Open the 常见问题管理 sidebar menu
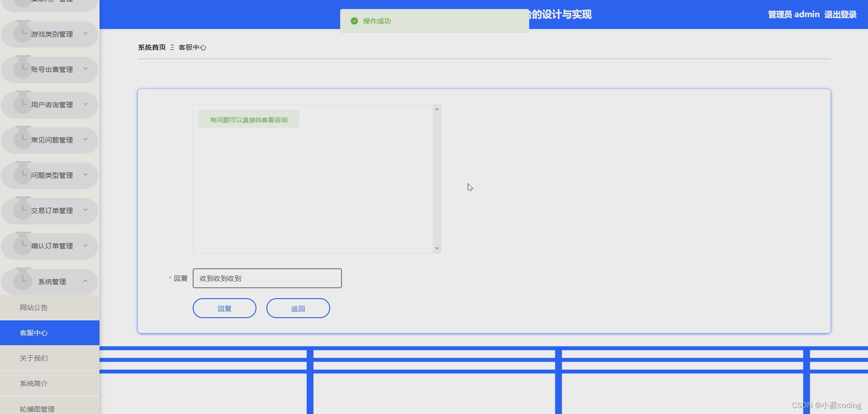This screenshot has width=868, height=414. 50,140
